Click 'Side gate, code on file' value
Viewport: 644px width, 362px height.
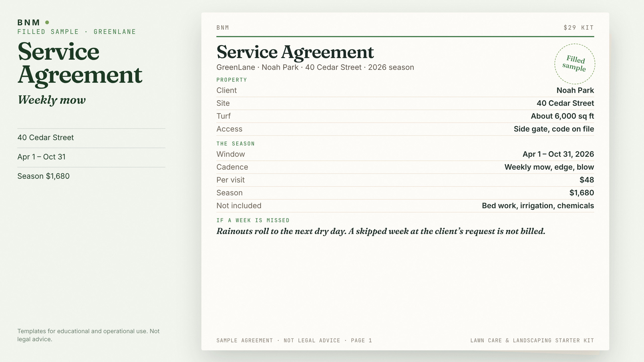pyautogui.click(x=554, y=129)
